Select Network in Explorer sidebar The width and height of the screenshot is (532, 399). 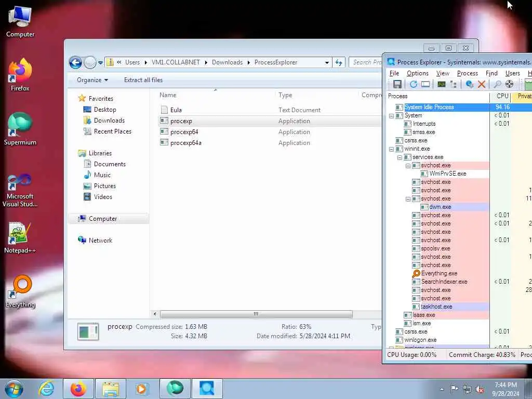click(x=100, y=241)
